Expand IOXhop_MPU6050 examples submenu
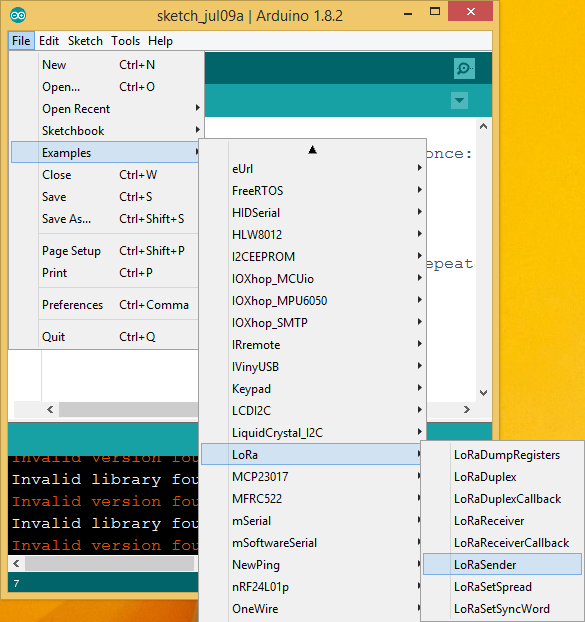Viewport: 585px width, 622px height. coord(313,301)
